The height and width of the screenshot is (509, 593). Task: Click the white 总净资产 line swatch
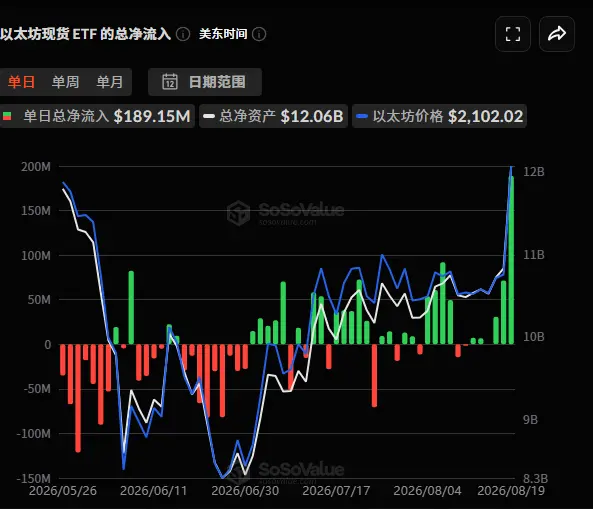pos(209,116)
